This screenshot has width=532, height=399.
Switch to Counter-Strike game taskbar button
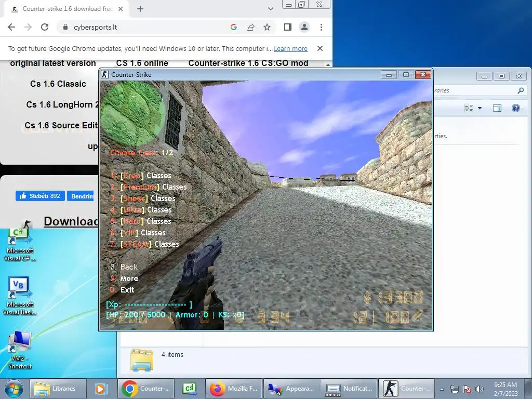(x=406, y=389)
